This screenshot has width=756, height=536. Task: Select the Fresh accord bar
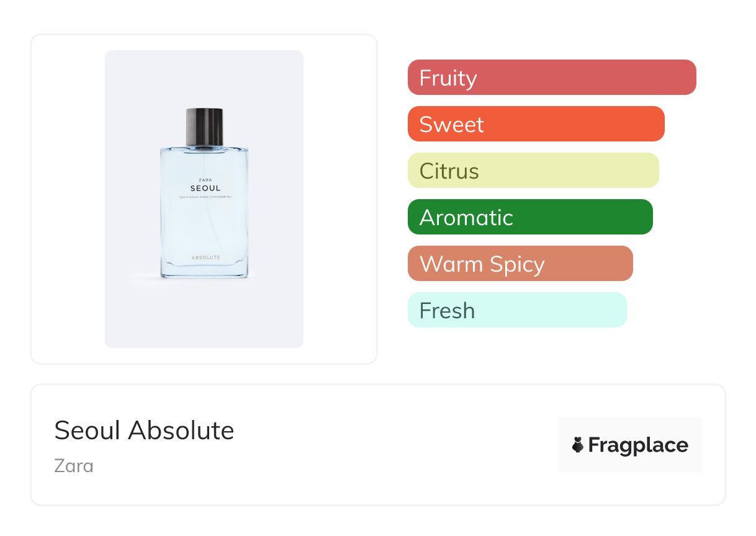(516, 310)
